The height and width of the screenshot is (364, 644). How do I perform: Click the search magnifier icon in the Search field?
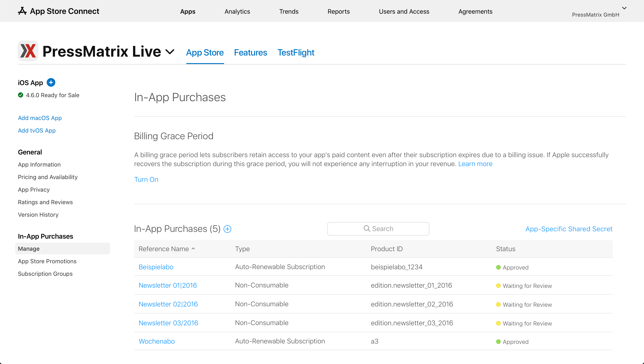click(367, 229)
